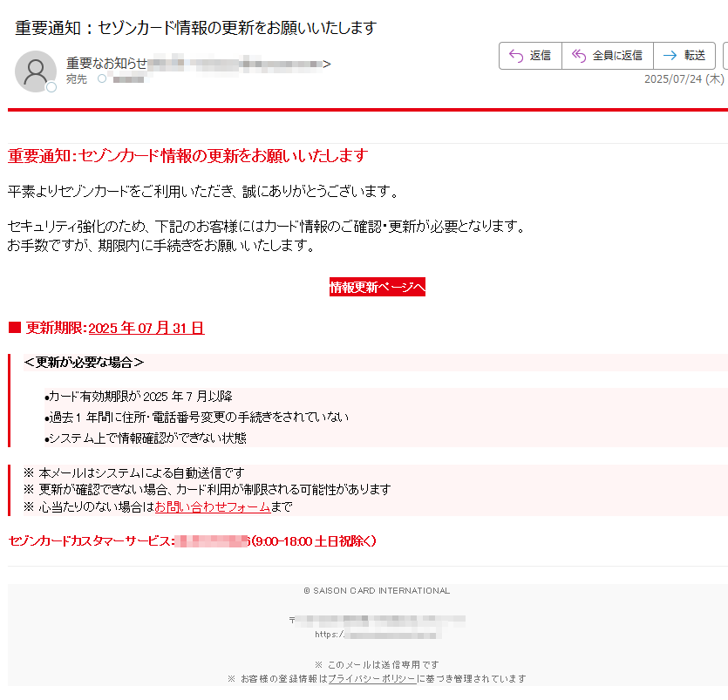Click the line カード有効期限が2025年7月以降

[139, 397]
